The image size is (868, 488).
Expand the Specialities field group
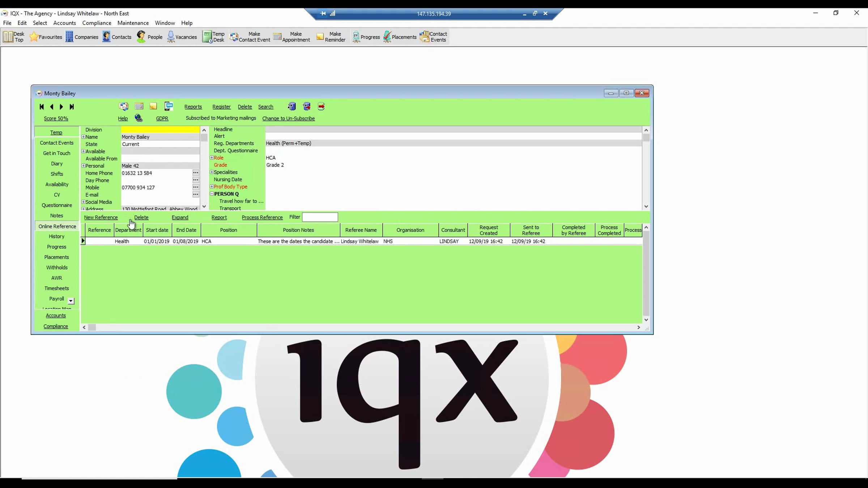coord(212,172)
